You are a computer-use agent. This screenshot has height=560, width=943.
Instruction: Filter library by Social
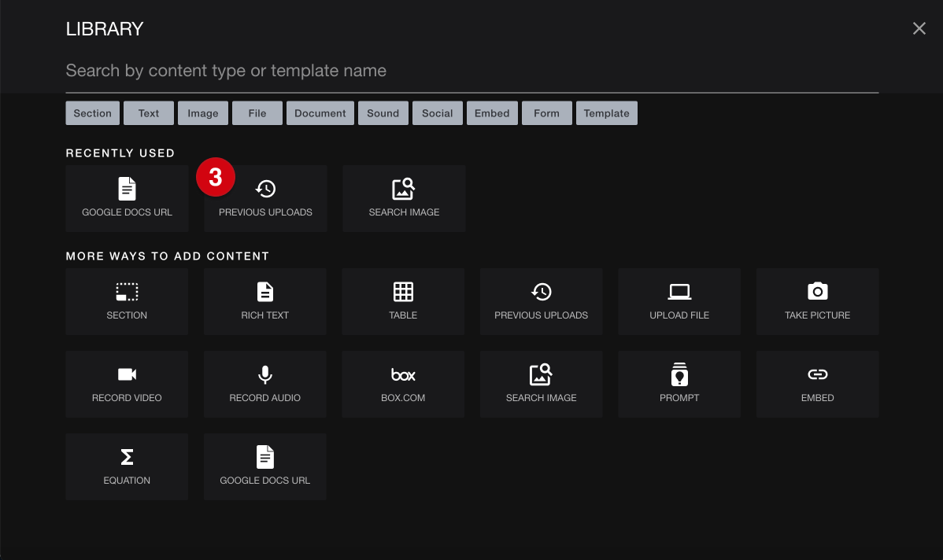[x=437, y=113]
